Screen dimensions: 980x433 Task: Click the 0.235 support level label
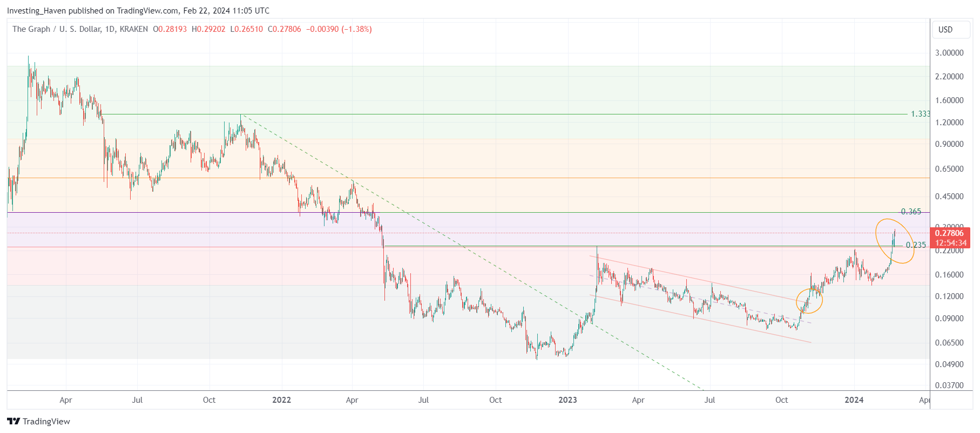coord(916,245)
